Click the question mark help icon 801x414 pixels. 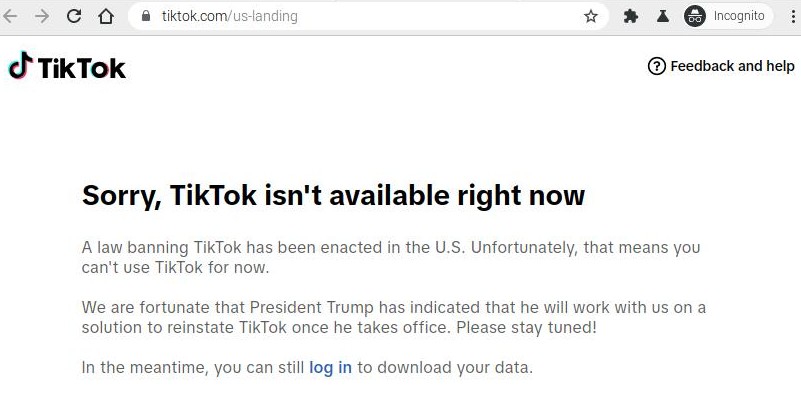pyautogui.click(x=656, y=66)
